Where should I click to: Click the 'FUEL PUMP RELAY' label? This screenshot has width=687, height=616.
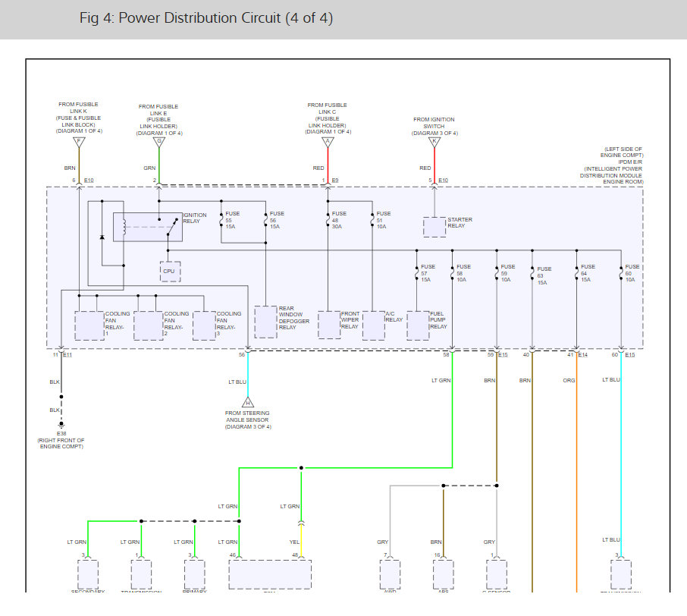tap(438, 320)
